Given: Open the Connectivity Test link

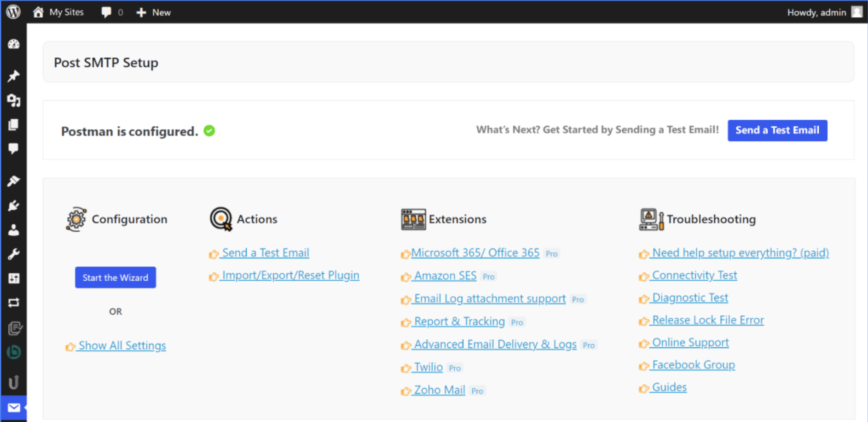Looking at the screenshot, I should (694, 275).
